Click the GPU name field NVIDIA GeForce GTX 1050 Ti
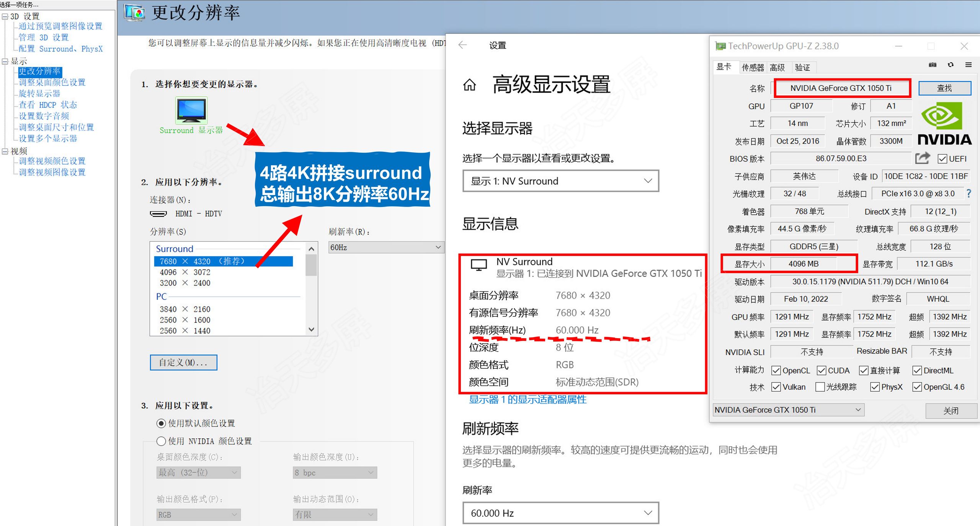 [841, 88]
